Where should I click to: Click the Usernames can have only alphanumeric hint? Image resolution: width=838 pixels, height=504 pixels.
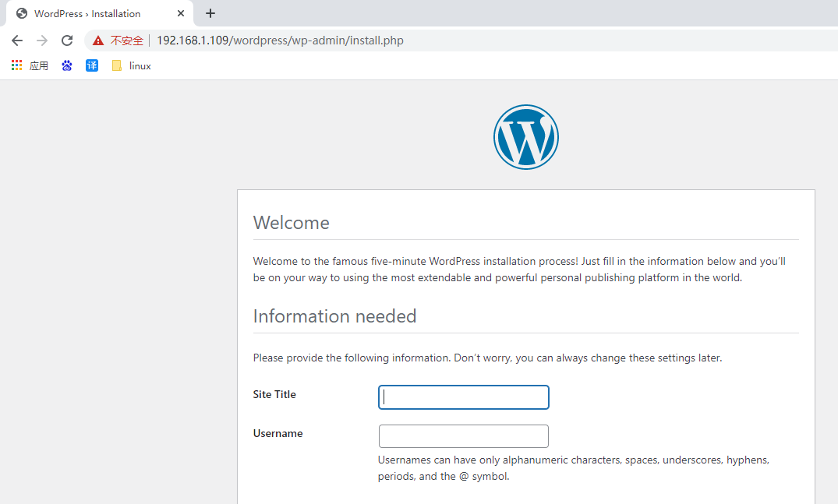(574, 468)
